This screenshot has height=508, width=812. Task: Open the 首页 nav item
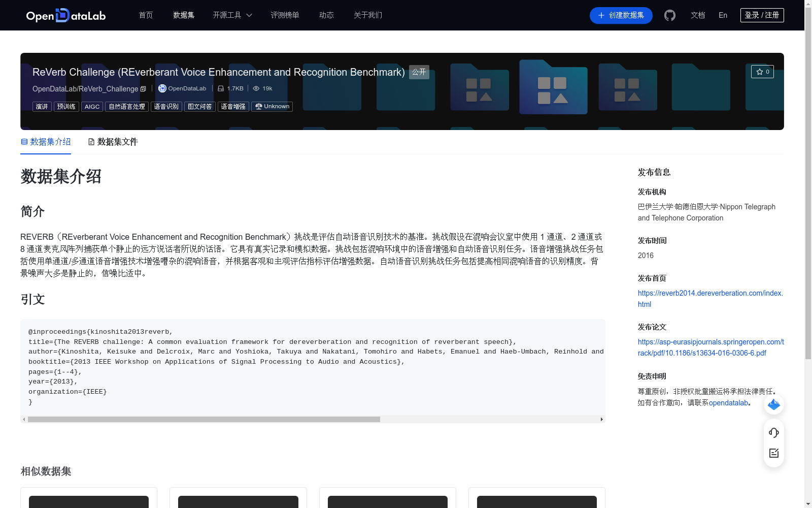point(146,15)
